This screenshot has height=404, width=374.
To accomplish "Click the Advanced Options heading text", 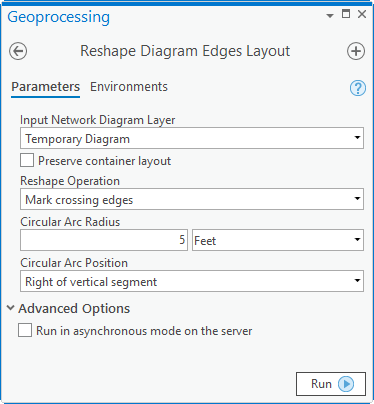I will click(74, 308).
